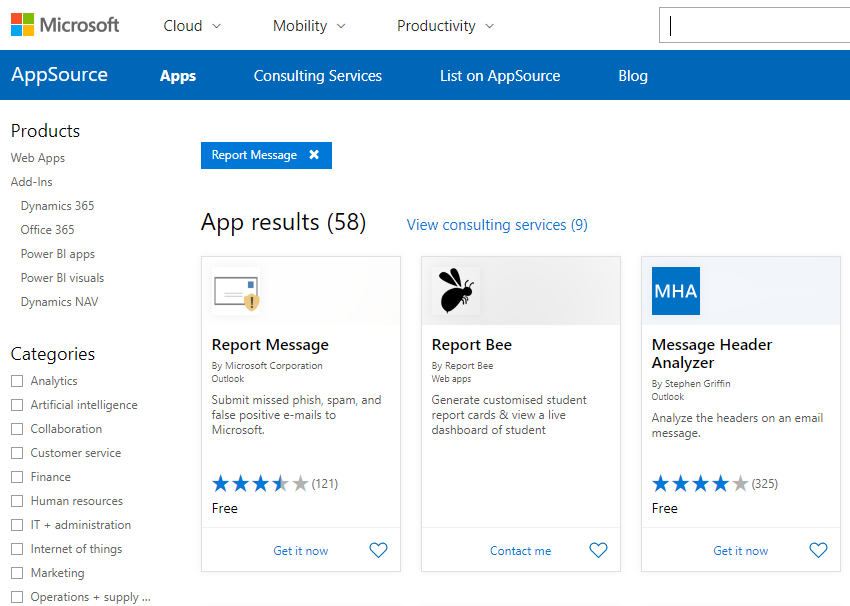Image resolution: width=850 pixels, height=606 pixels.
Task: Open the List on AppSource tab
Action: 500,76
